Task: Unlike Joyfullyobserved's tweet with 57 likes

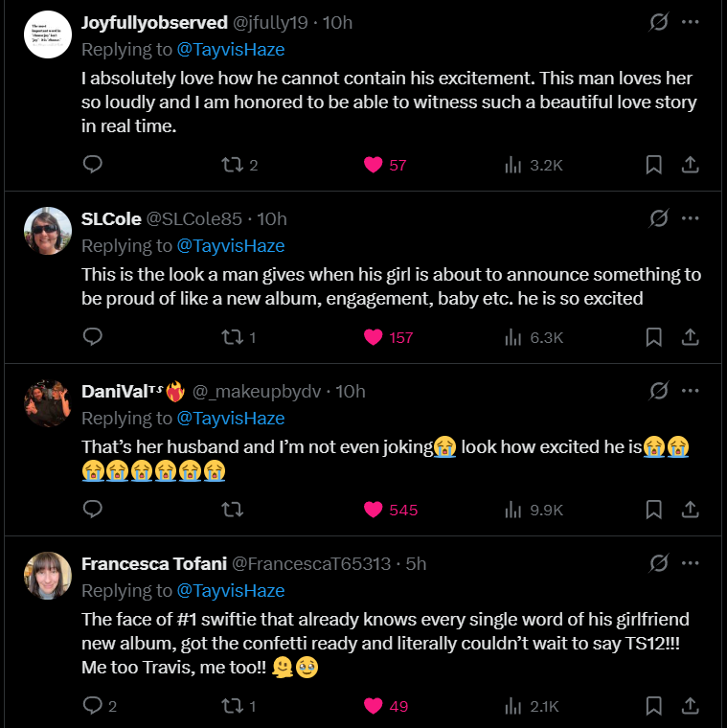Action: pos(374,165)
